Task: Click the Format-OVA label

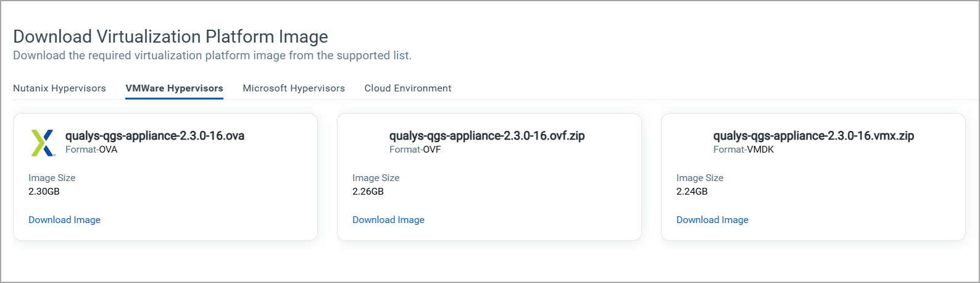Action: [91, 150]
